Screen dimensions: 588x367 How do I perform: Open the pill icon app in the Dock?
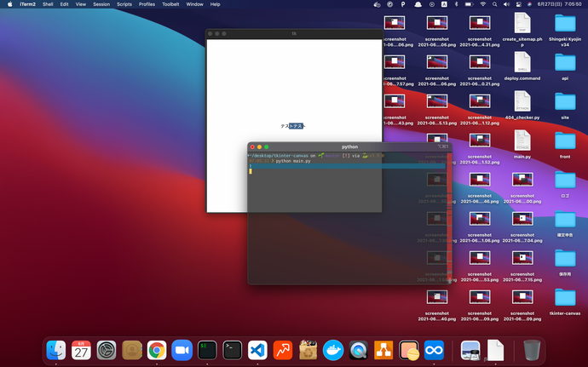click(x=409, y=350)
